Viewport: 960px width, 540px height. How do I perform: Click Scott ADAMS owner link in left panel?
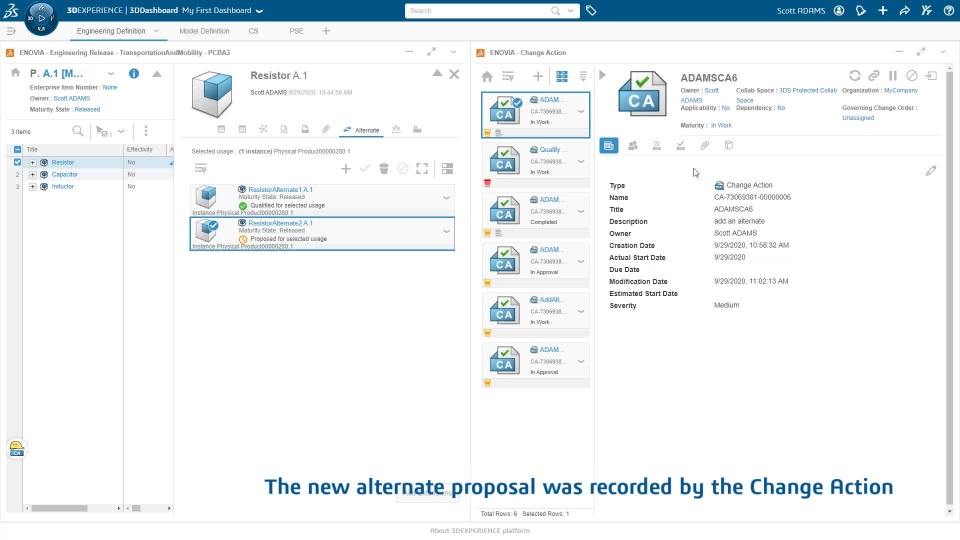click(72, 99)
